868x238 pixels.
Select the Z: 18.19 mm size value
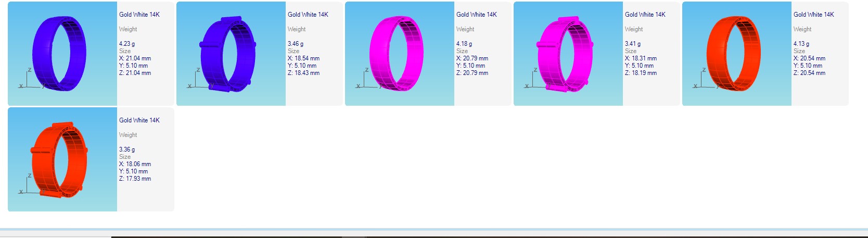click(x=641, y=73)
